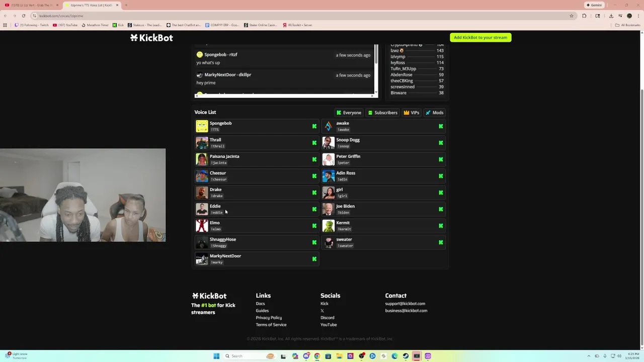Open the IRLToolkit - Server bookmark

[297, 25]
